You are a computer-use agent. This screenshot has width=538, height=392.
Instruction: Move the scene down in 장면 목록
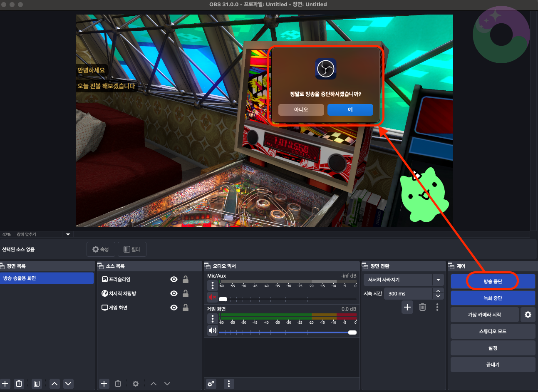pos(69,384)
